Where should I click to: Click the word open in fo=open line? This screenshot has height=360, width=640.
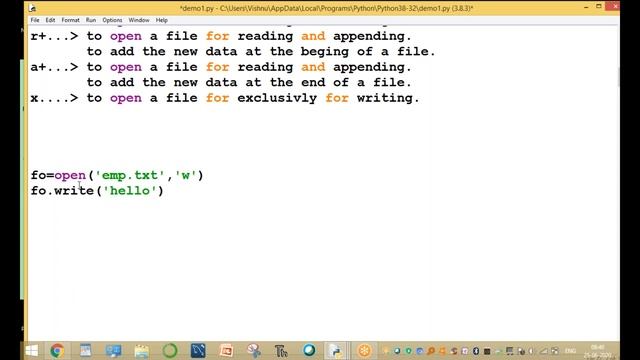(x=70, y=176)
